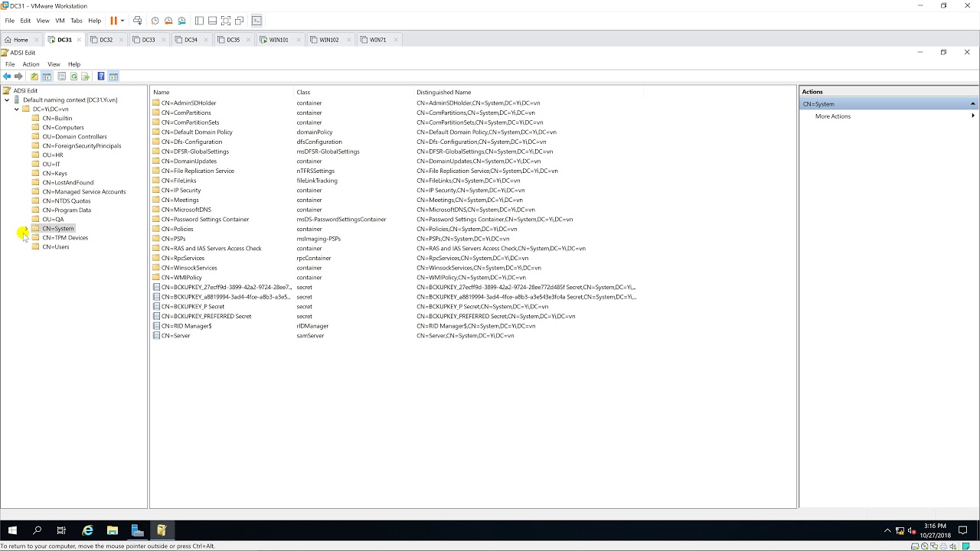Toggle the VMware thumbnail bar icon

212,21
